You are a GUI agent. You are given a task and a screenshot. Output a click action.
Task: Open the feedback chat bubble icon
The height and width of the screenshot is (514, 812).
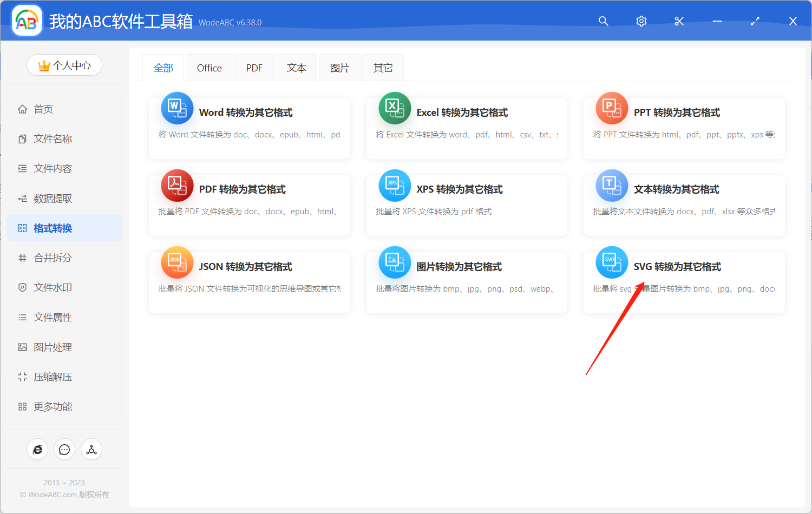pos(64,449)
